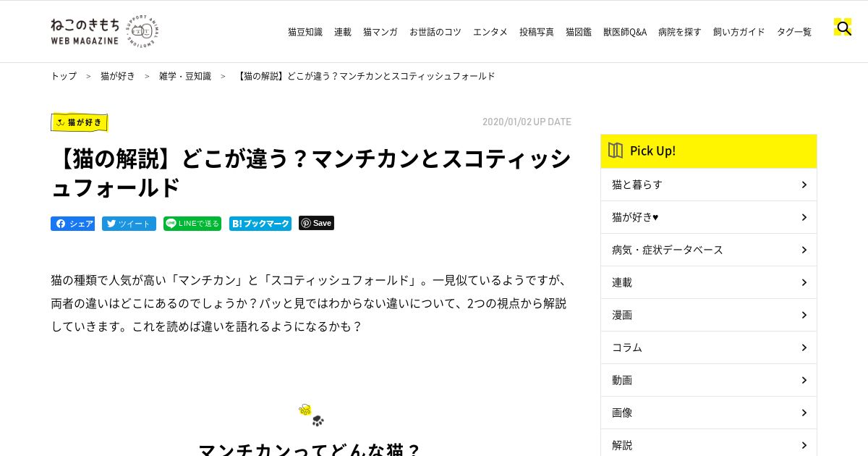
Task: Open 解説 in the Pick Up! sidebar
Action: point(709,444)
